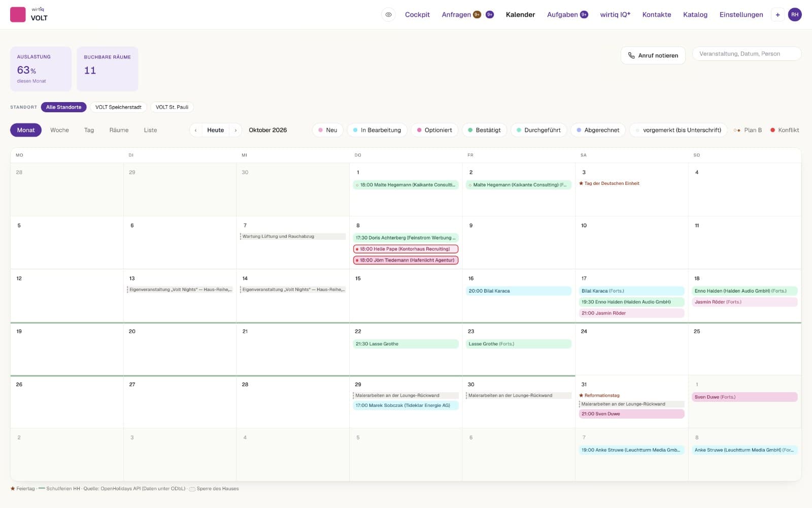Open Wartung Lüftung und Rauchabzug entry
Image resolution: width=812 pixels, height=508 pixels.
coord(293,236)
